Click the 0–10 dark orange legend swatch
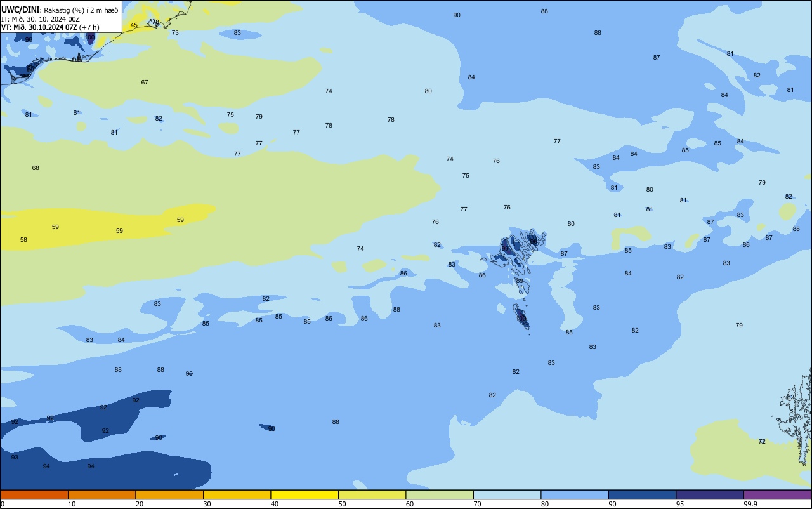 pos(34,494)
